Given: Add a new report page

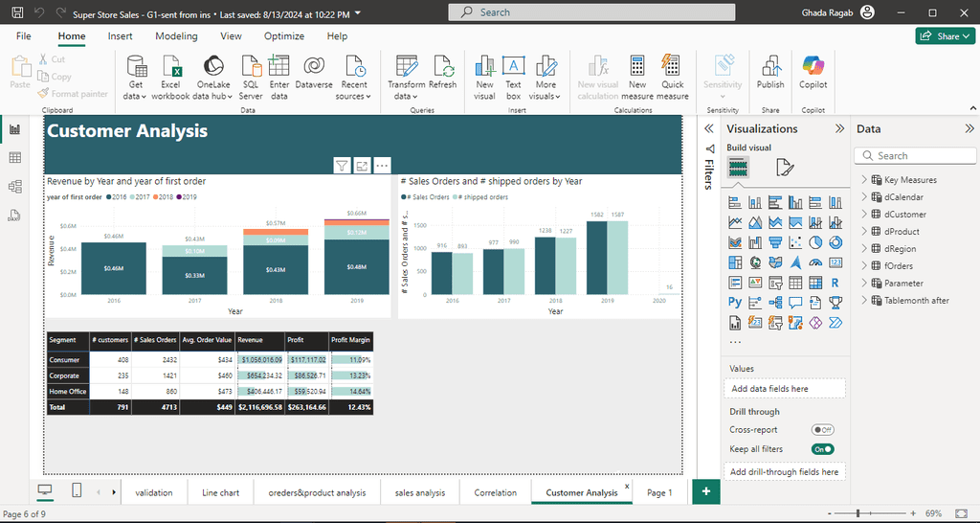Looking at the screenshot, I should pyautogui.click(x=706, y=491).
